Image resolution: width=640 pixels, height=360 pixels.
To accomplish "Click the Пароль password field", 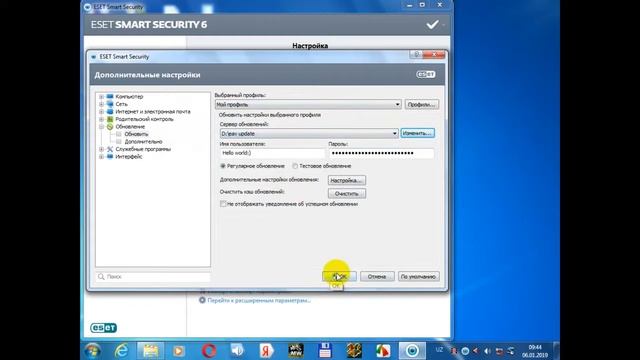I will pyautogui.click(x=381, y=153).
